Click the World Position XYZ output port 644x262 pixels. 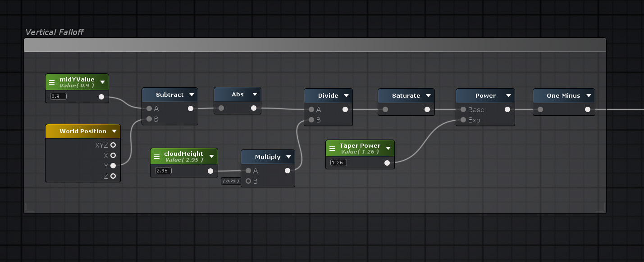pyautogui.click(x=113, y=145)
